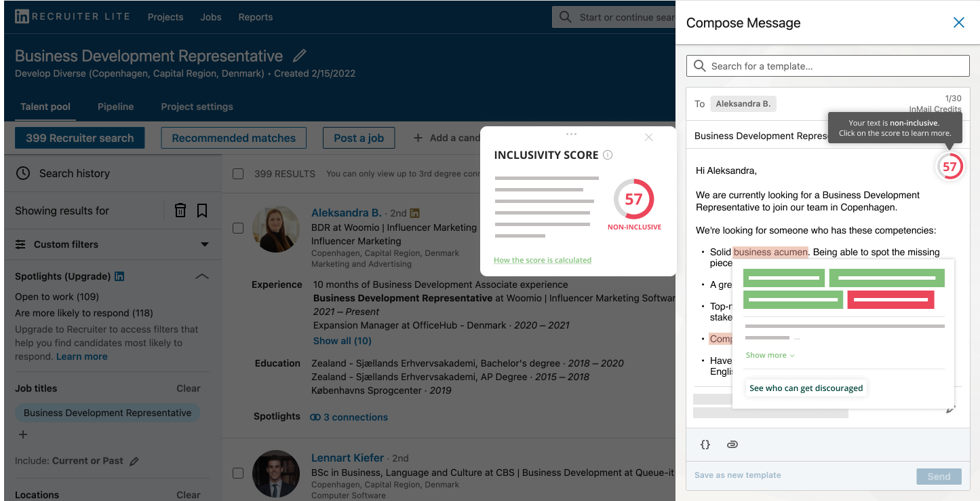Image resolution: width=980 pixels, height=501 pixels.
Task: Click the 399 Recruiter search button
Action: [80, 138]
